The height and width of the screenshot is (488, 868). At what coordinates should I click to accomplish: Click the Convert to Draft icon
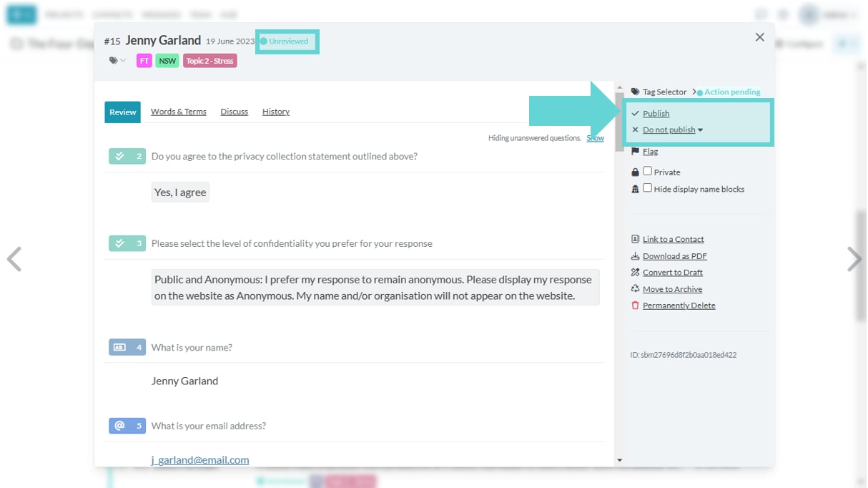(635, 273)
